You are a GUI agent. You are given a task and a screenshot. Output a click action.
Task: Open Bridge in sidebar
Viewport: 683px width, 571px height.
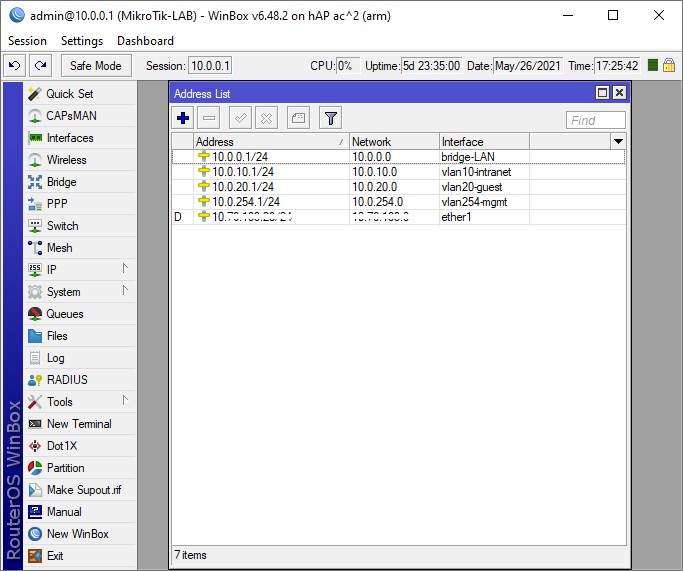(80, 182)
